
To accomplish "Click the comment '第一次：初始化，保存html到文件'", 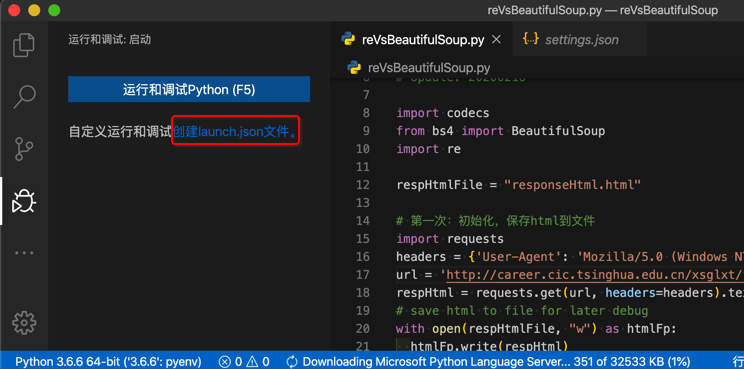I will [x=495, y=221].
